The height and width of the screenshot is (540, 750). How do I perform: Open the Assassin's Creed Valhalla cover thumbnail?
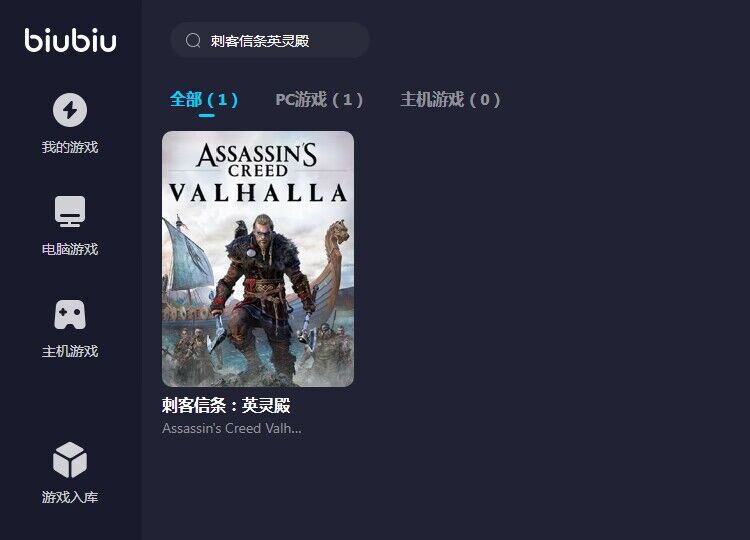point(258,259)
